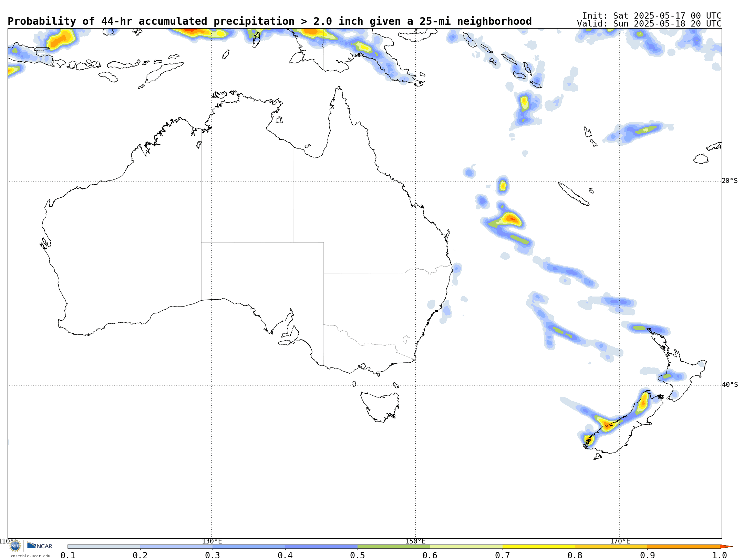Click the 0.1 colorbar tick label
744x560 pixels.
[x=68, y=555]
